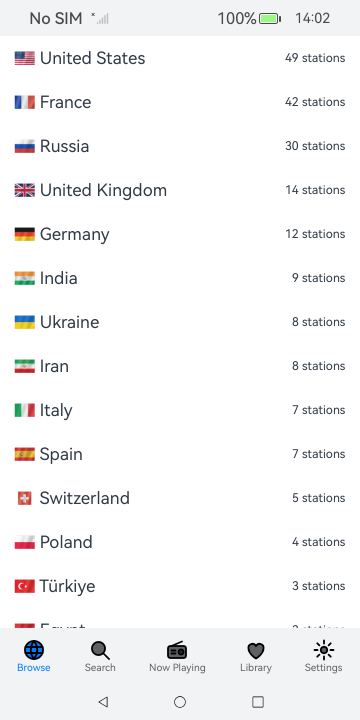Select the India country row
This screenshot has height=720, width=360.
(180, 278)
